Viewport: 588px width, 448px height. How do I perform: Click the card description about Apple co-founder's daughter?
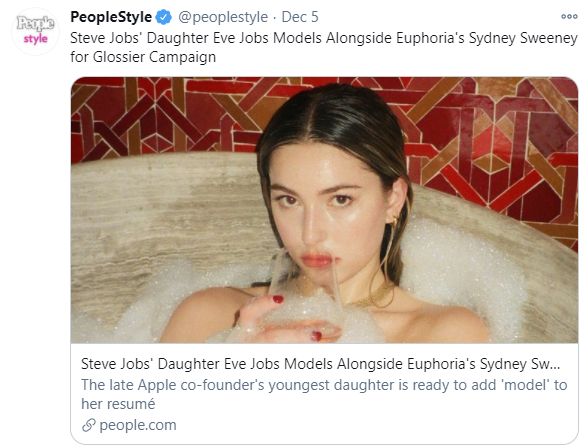324,394
